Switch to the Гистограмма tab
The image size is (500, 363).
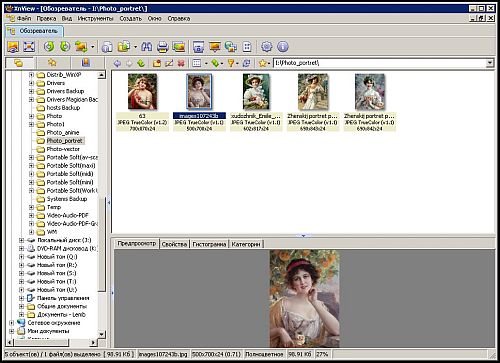pos(209,244)
